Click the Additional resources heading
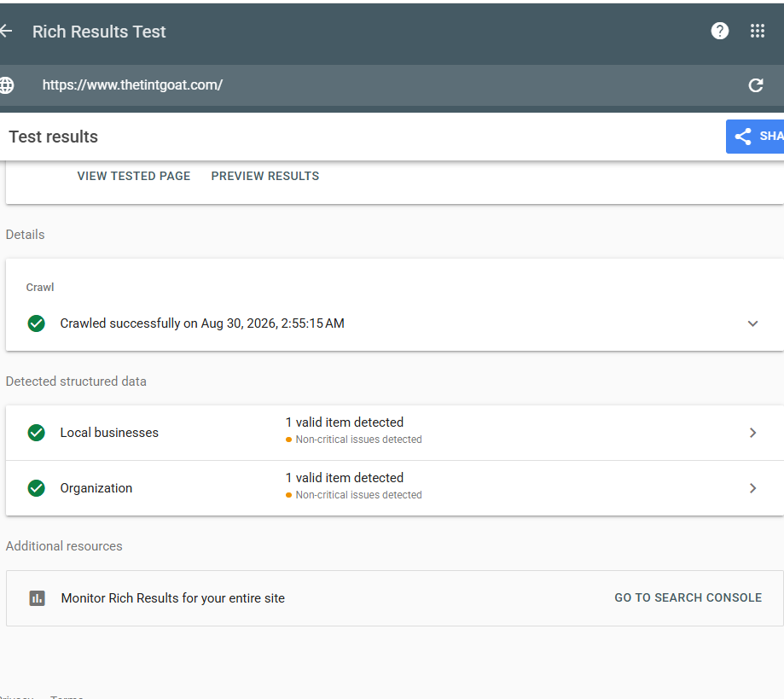784x699 pixels. pyautogui.click(x=64, y=546)
